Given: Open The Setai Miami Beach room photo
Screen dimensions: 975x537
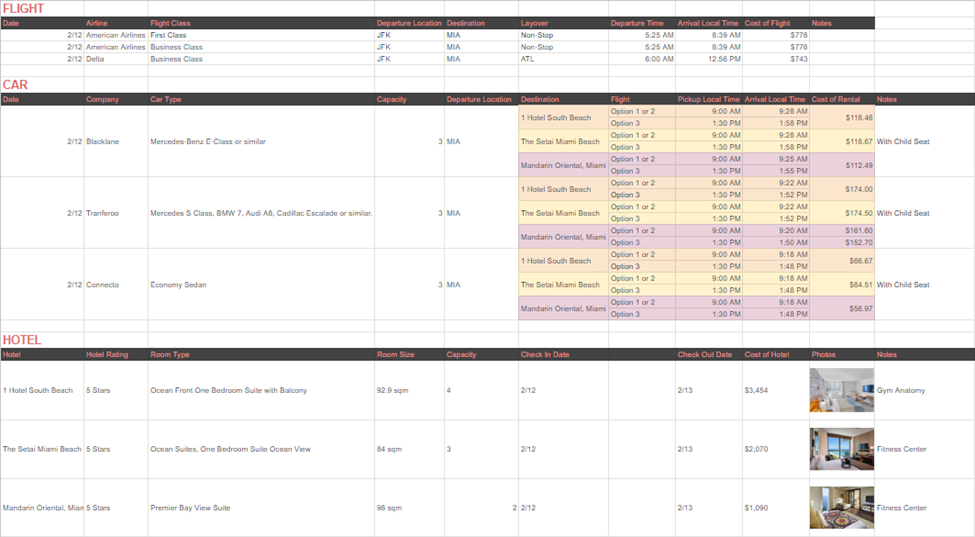Looking at the screenshot, I should (841, 449).
